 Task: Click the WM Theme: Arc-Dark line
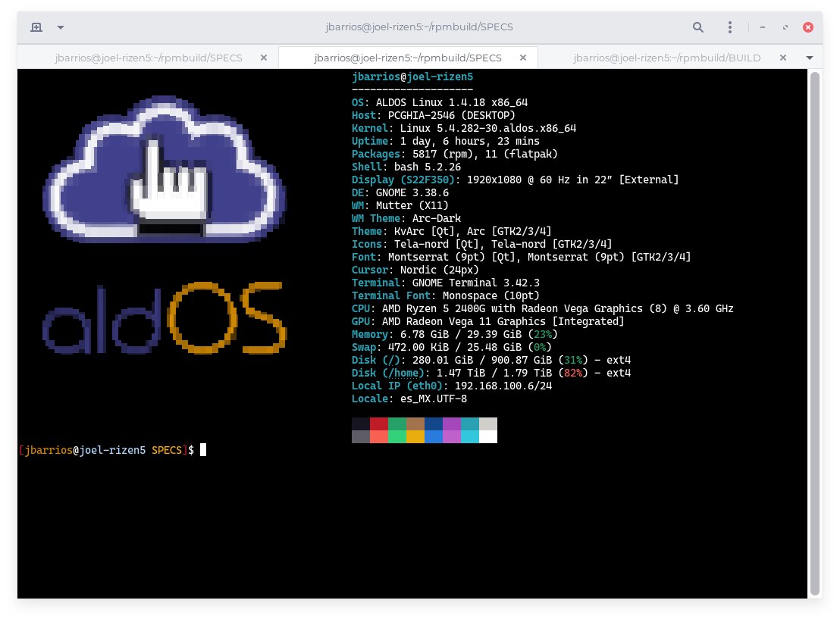coord(406,218)
